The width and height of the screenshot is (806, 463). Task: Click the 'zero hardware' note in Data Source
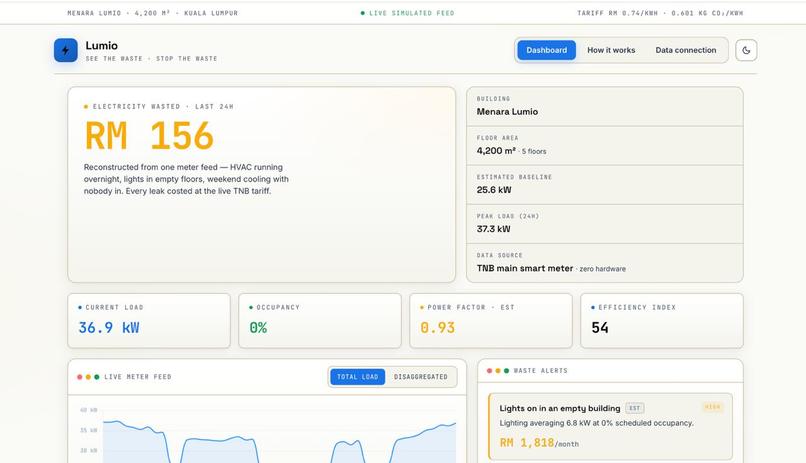point(602,269)
